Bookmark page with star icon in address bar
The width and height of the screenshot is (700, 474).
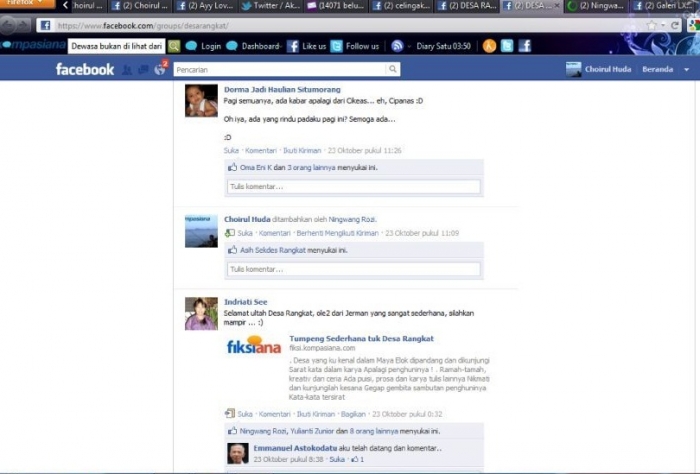(x=652, y=25)
